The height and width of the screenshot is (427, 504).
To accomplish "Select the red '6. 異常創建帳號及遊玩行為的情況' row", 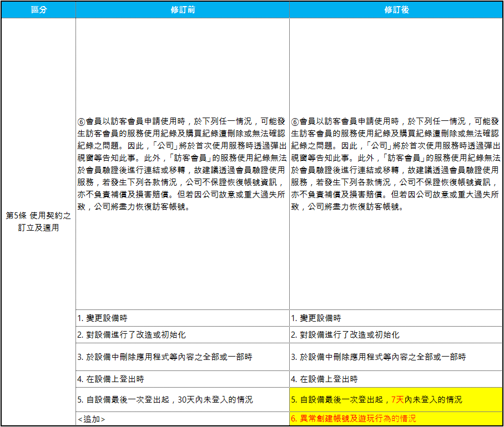I will [x=354, y=419].
